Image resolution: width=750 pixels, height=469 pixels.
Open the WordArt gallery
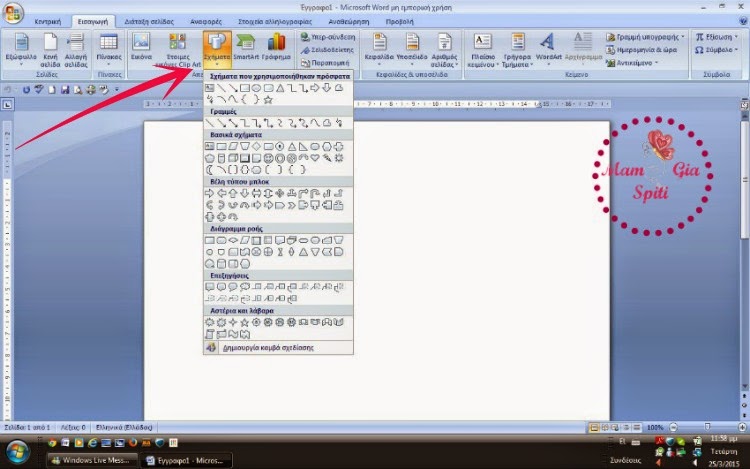548,50
